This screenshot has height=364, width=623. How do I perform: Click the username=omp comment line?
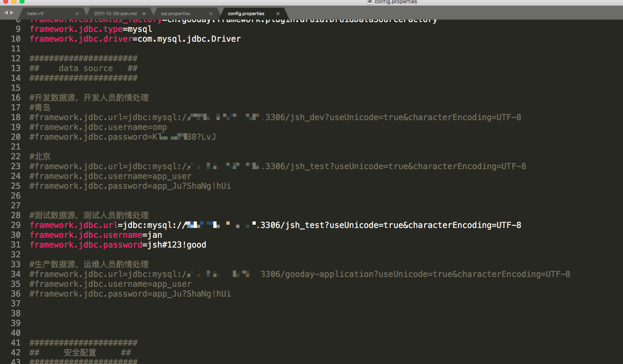[98, 127]
